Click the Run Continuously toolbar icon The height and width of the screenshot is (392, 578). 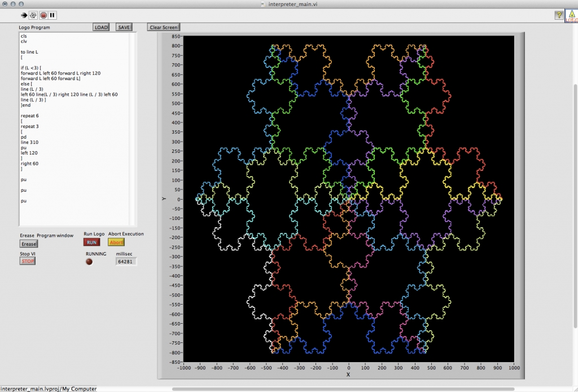tap(33, 15)
